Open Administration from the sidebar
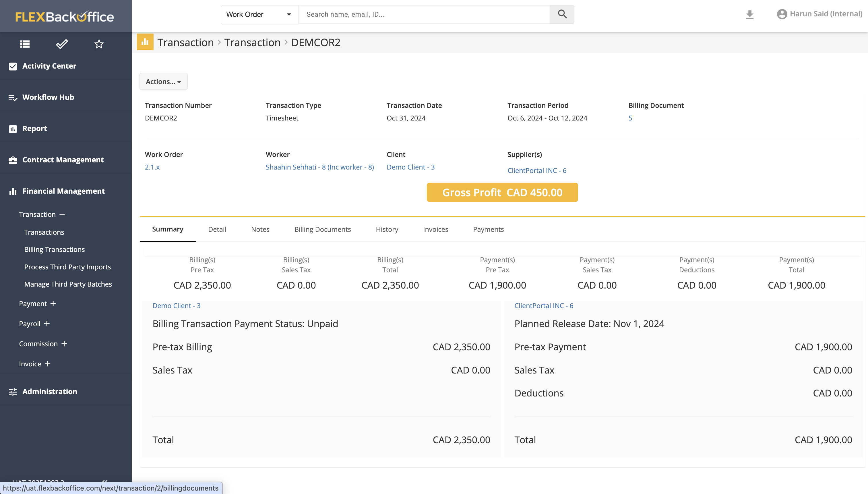The width and height of the screenshot is (868, 494). (50, 392)
